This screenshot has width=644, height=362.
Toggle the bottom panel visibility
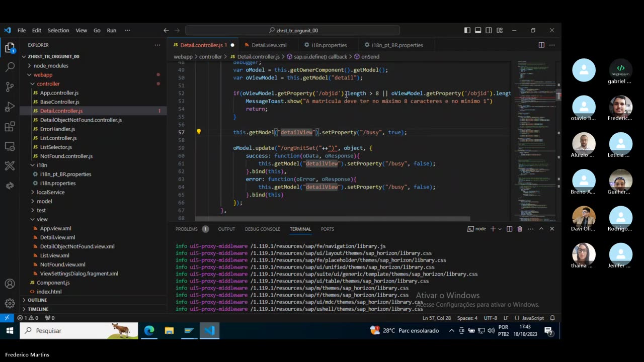[x=478, y=30]
